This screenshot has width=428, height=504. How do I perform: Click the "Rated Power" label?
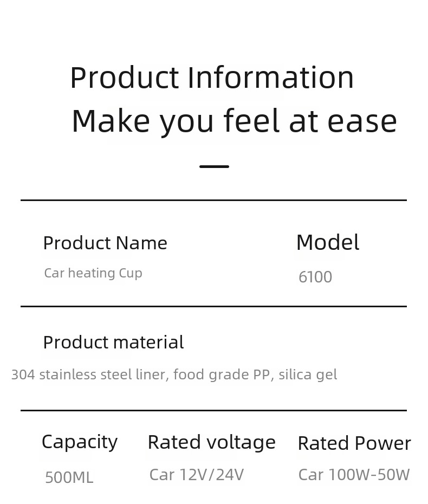tap(354, 443)
